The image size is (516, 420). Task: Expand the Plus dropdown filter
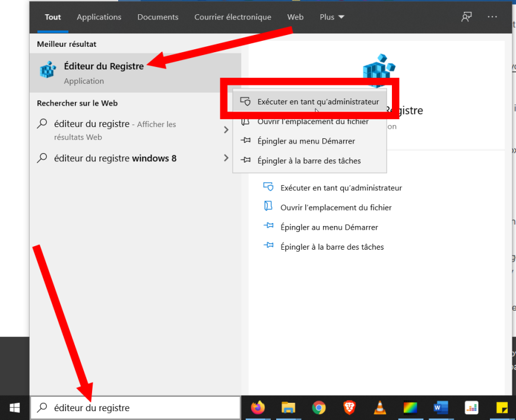tap(331, 17)
